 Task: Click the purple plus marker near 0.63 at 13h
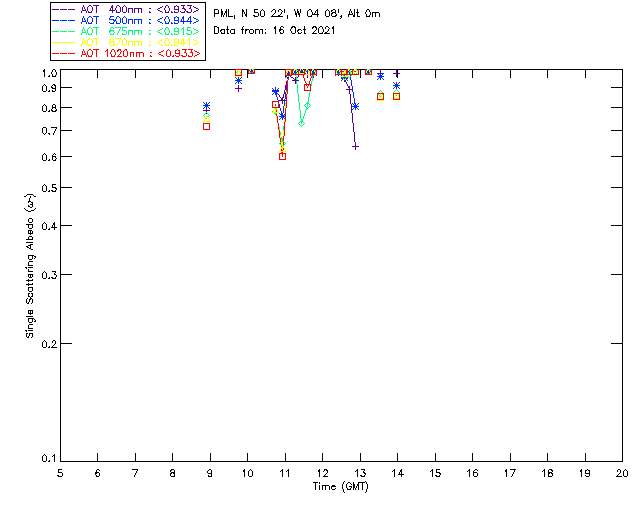(356, 147)
